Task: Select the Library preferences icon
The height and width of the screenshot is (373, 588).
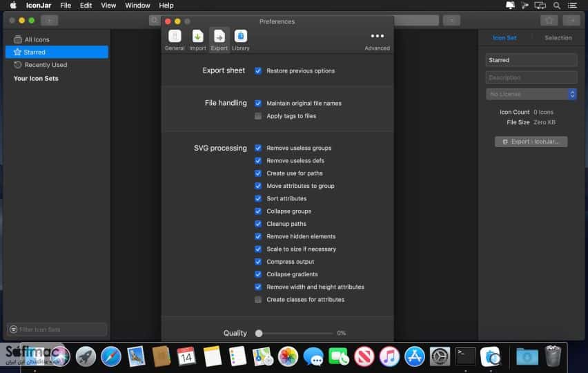Action: [240, 40]
